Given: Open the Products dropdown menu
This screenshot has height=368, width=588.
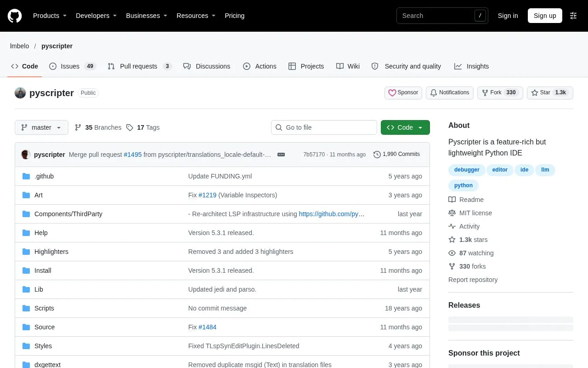Looking at the screenshot, I should point(50,16).
